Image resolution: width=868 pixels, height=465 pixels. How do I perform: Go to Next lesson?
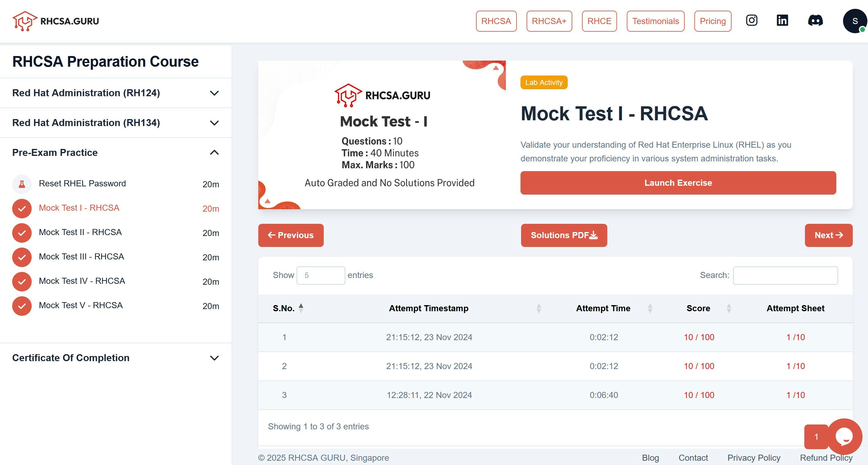tap(829, 235)
